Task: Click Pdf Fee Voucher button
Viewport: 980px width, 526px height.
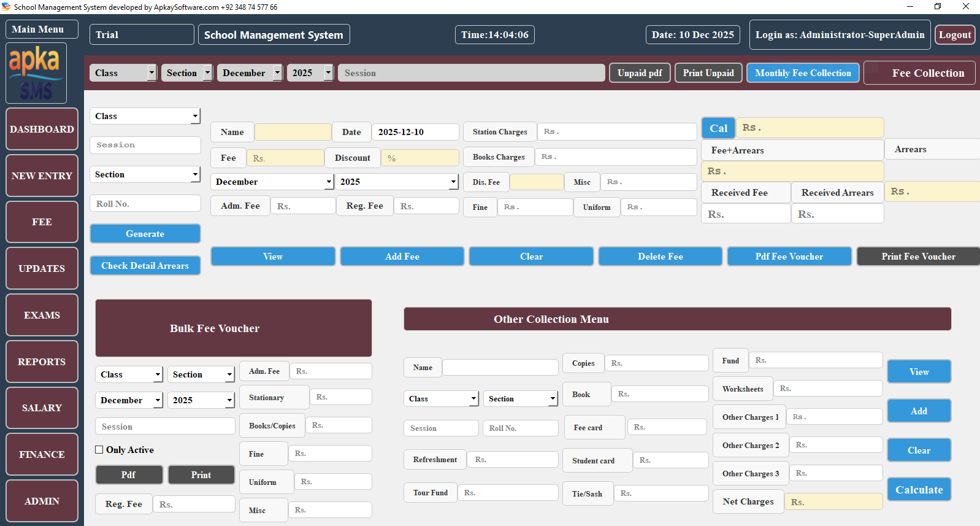Action: pyautogui.click(x=789, y=256)
